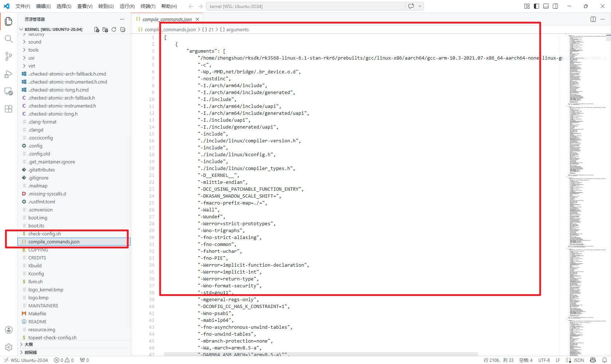Open the Explorer view in activity bar
Screen dimensions: 611x364
[9, 21]
